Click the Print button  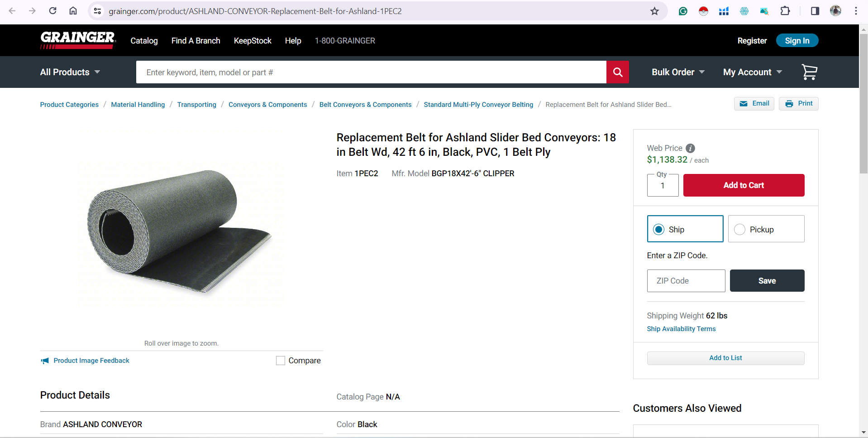point(798,104)
